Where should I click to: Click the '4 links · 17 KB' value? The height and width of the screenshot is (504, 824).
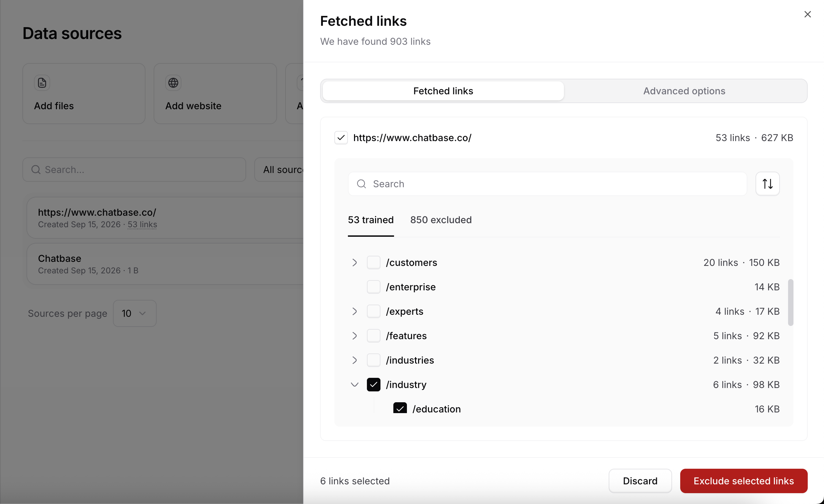[747, 311]
